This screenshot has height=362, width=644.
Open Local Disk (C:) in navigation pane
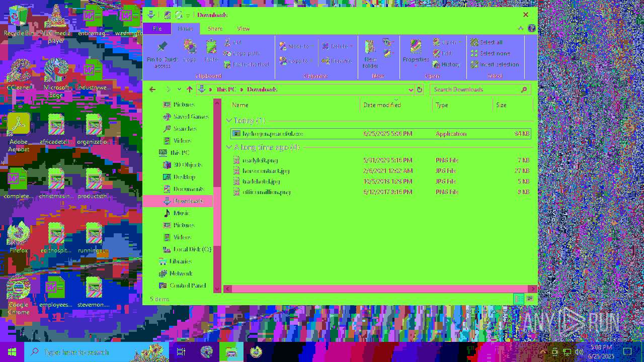point(187,249)
